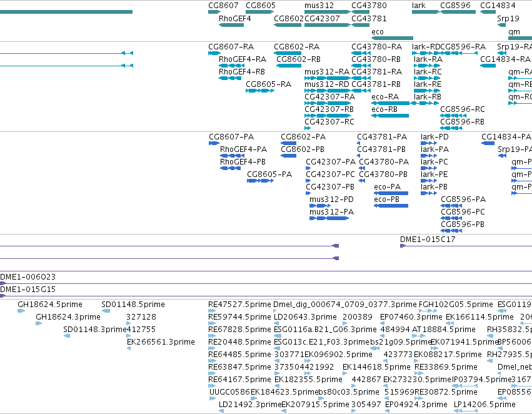
Task: Select EST SD01148.3prime
Action: pos(94,330)
